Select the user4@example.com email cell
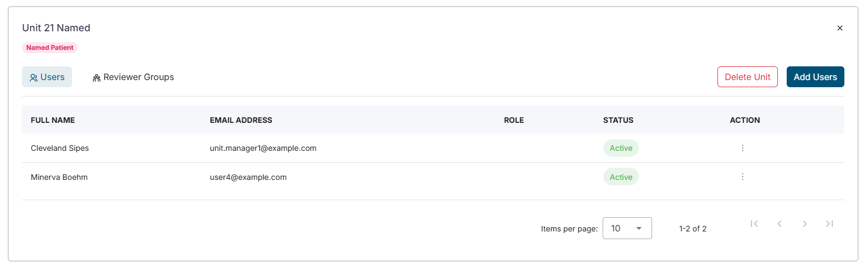The height and width of the screenshot is (272, 868). coord(248,177)
